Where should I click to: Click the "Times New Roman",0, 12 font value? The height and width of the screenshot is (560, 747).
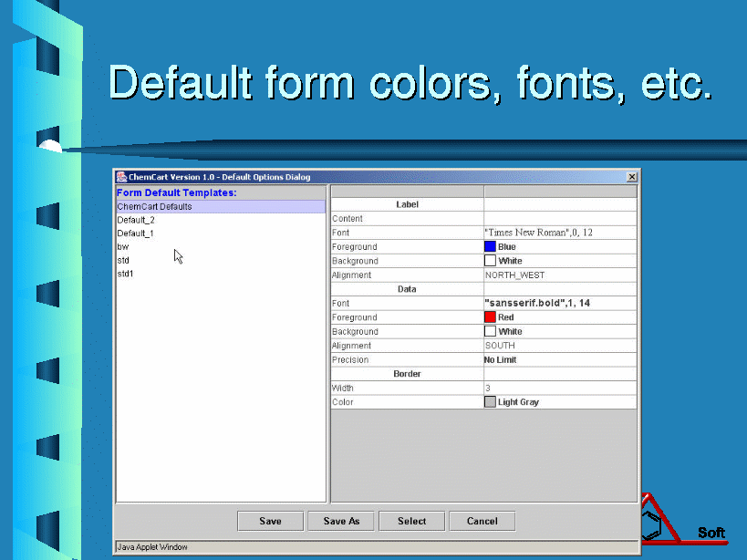538,233
